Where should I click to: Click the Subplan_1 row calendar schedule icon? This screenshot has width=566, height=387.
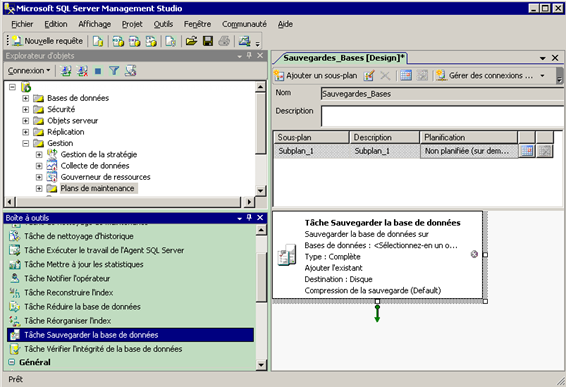click(x=527, y=151)
